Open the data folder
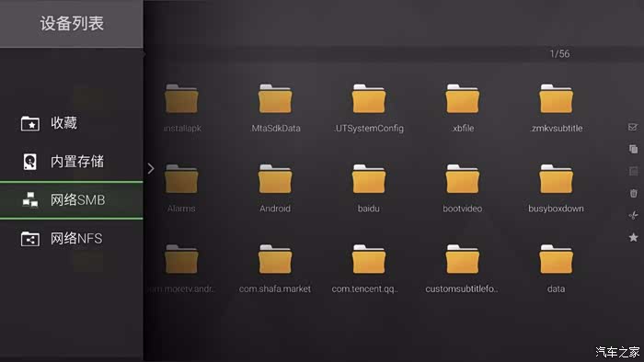Viewport: 644px width, 362px height. pyautogui.click(x=556, y=269)
